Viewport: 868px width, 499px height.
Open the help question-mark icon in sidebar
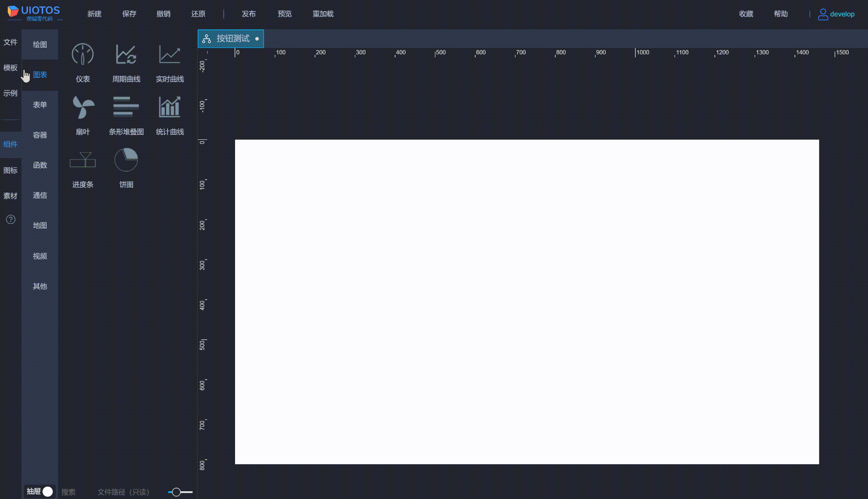[x=10, y=219]
